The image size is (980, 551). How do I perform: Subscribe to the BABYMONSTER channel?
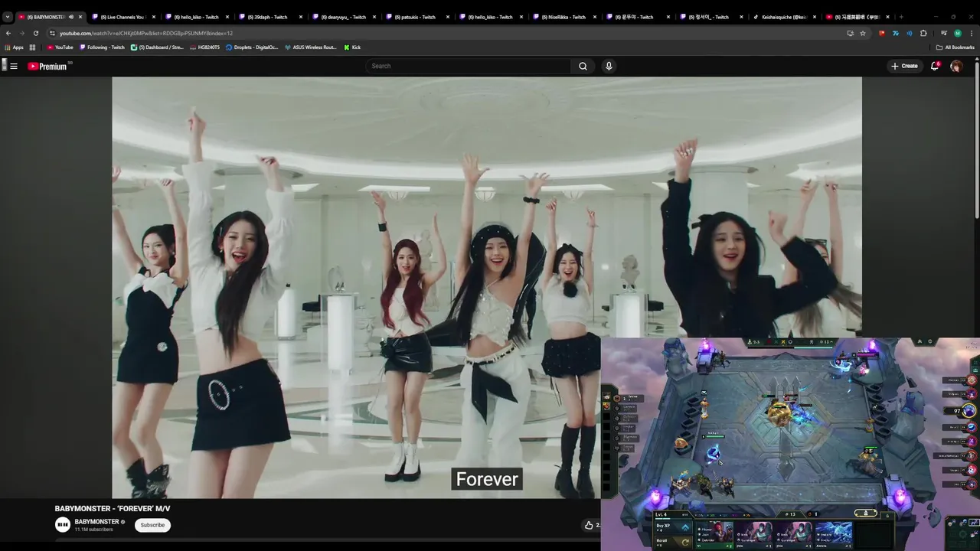coord(152,525)
